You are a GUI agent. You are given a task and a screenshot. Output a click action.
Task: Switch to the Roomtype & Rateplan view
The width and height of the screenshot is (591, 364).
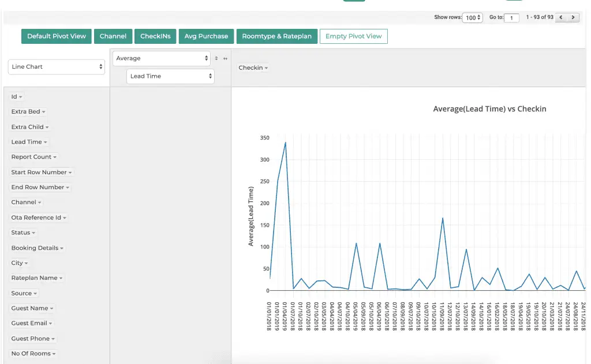click(276, 36)
